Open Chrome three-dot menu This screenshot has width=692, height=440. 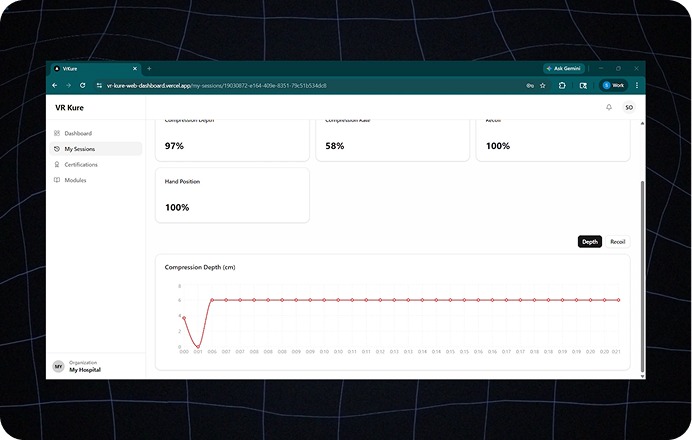coord(637,86)
